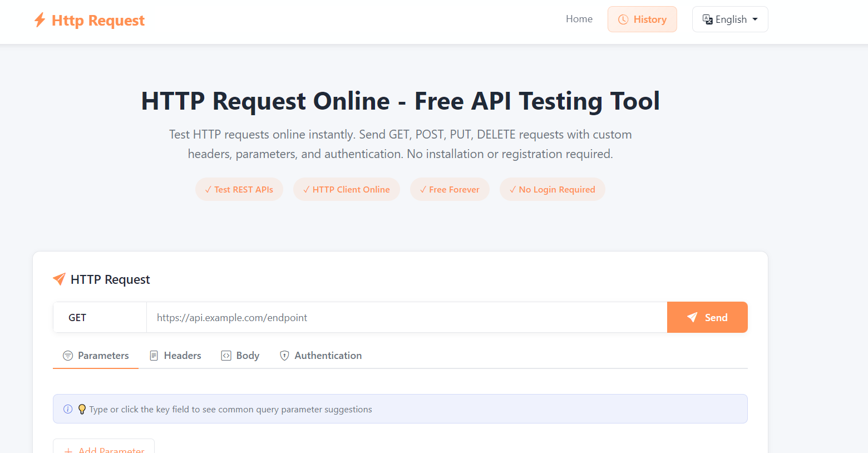
Task: Expand the English language dropdown
Action: [x=730, y=19]
